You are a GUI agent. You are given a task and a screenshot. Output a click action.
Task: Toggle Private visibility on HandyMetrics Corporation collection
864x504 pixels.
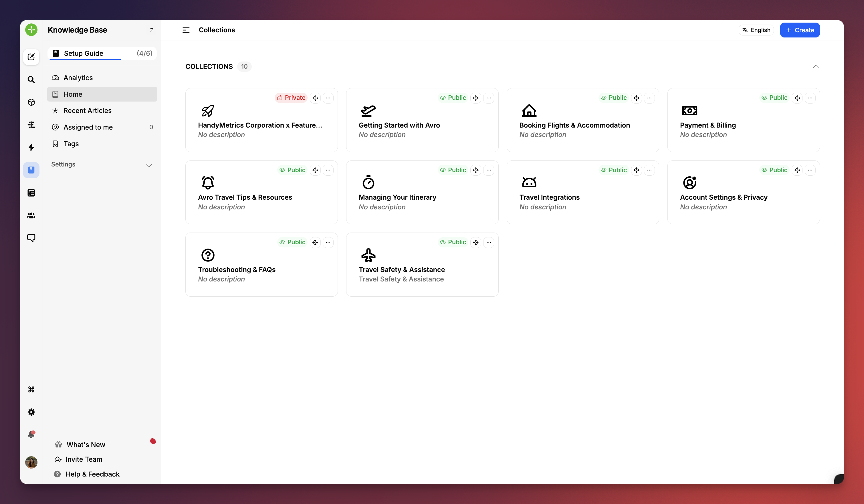click(291, 97)
